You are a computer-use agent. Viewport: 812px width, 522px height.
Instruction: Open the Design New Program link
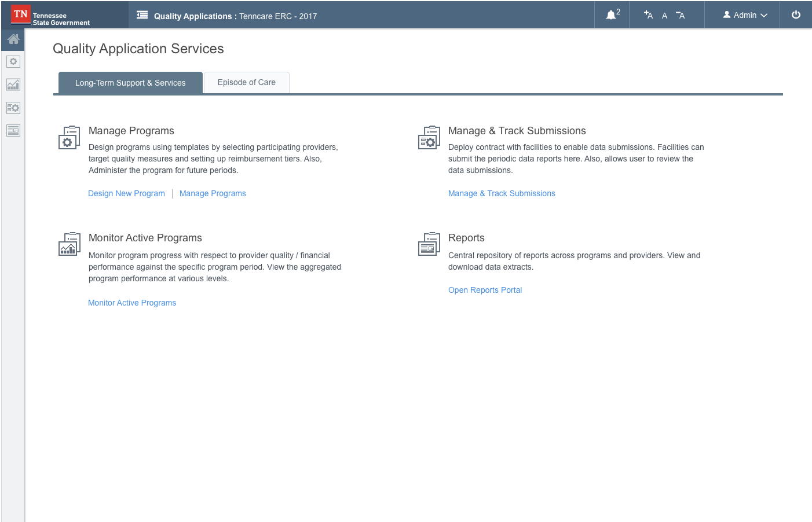(126, 193)
